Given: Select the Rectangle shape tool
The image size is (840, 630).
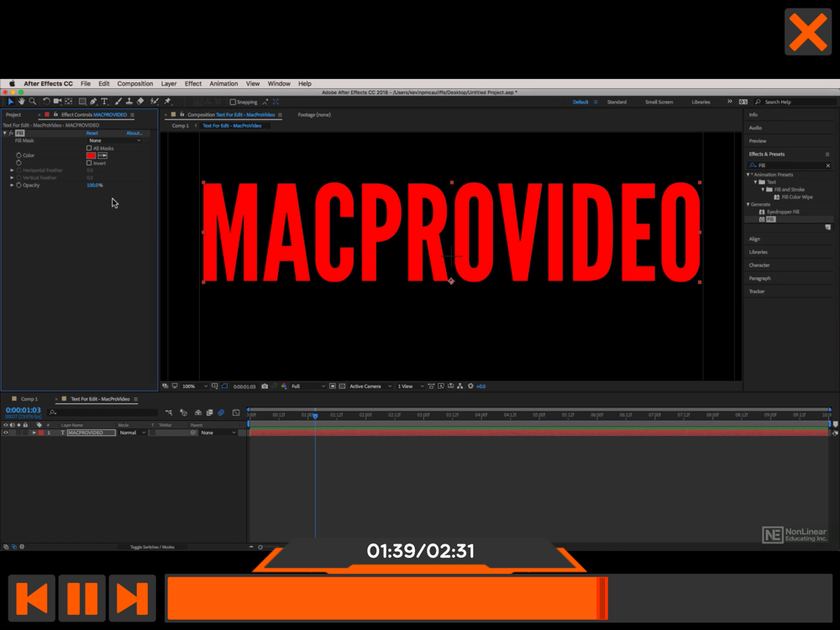Looking at the screenshot, I should (x=82, y=102).
